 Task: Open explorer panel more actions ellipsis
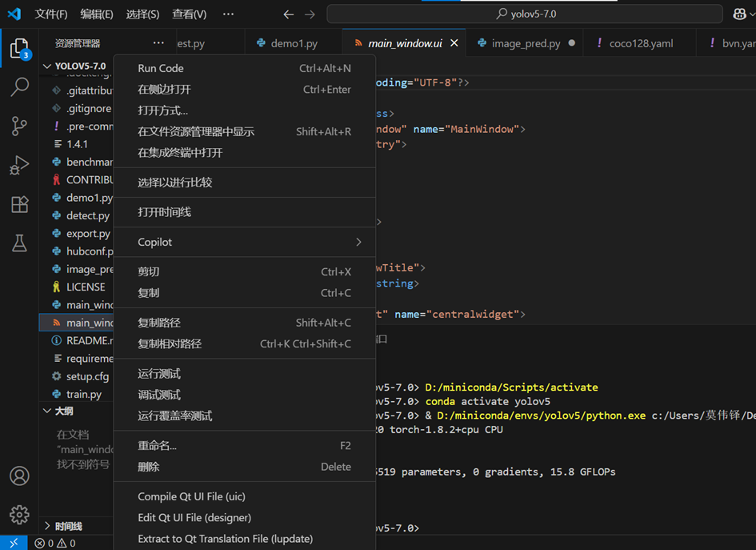(x=158, y=43)
